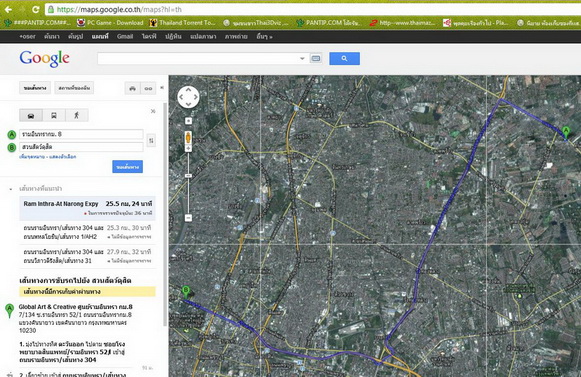Click the destination B input field
Screen dimensions: 581x377
click(x=81, y=147)
